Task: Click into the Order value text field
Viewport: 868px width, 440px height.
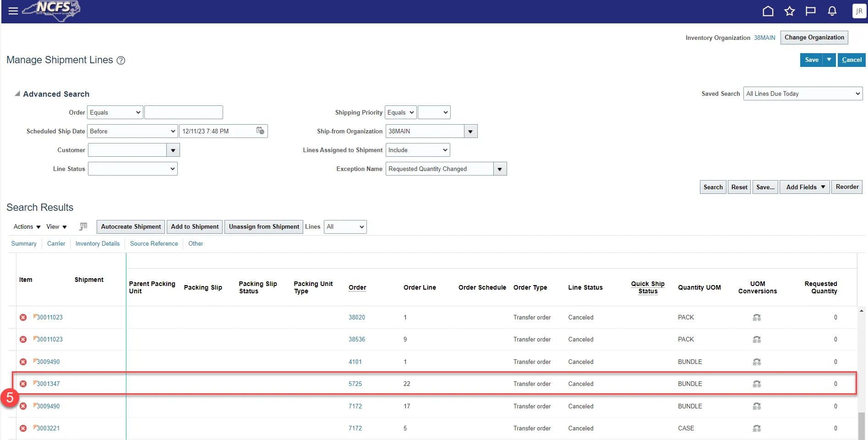Action: (x=183, y=113)
